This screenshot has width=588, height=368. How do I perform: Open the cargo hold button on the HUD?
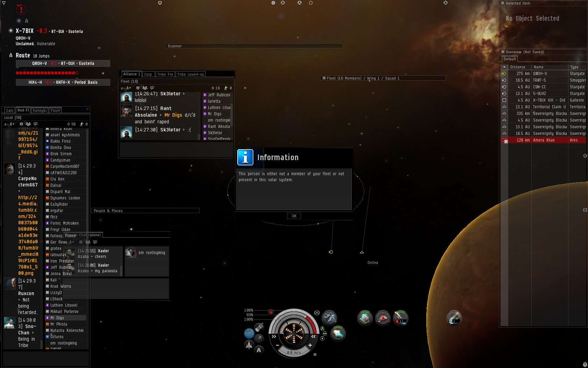coord(259,327)
